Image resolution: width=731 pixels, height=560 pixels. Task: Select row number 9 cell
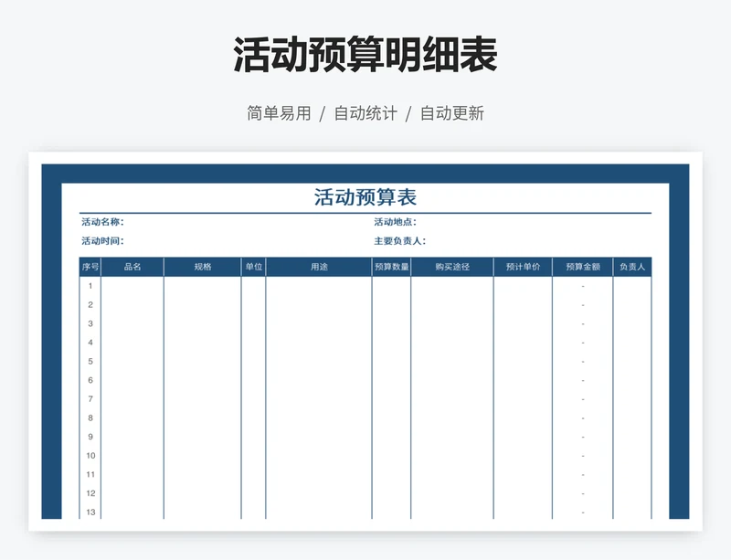[x=90, y=437]
